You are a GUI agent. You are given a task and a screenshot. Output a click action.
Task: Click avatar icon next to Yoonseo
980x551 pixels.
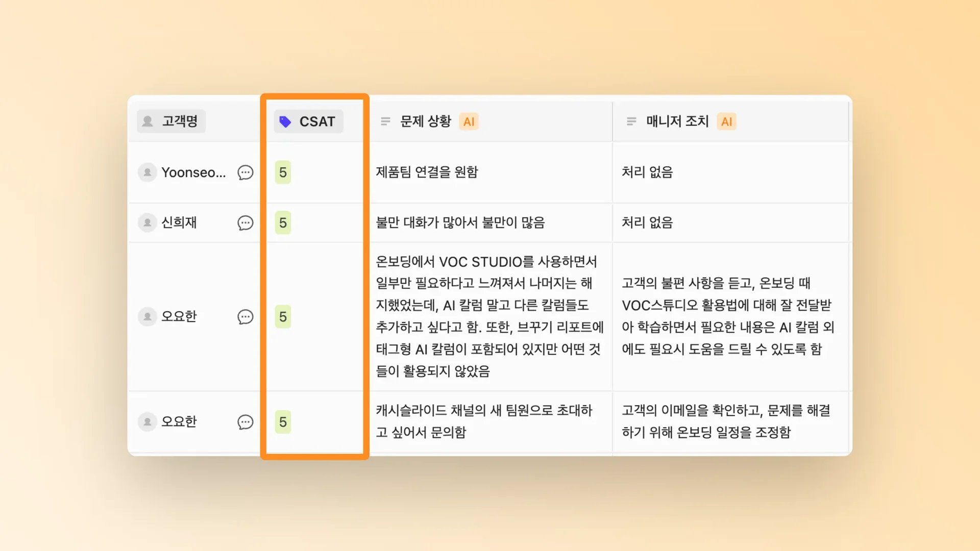[x=147, y=172]
